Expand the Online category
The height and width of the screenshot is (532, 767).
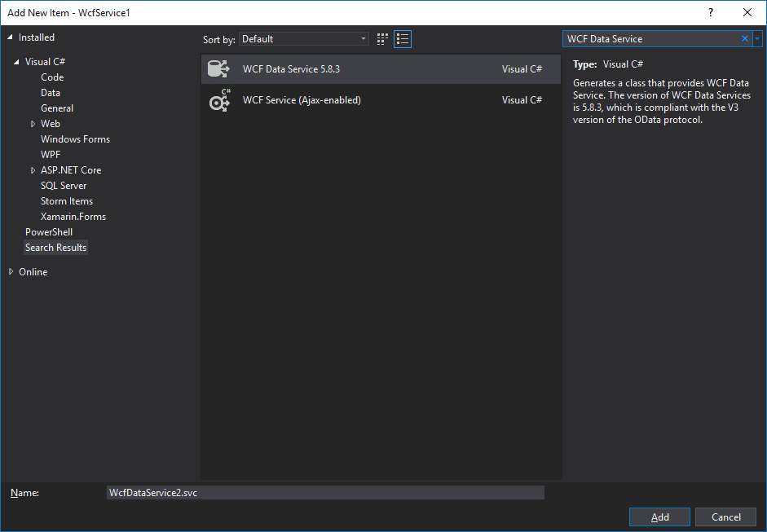tap(11, 272)
